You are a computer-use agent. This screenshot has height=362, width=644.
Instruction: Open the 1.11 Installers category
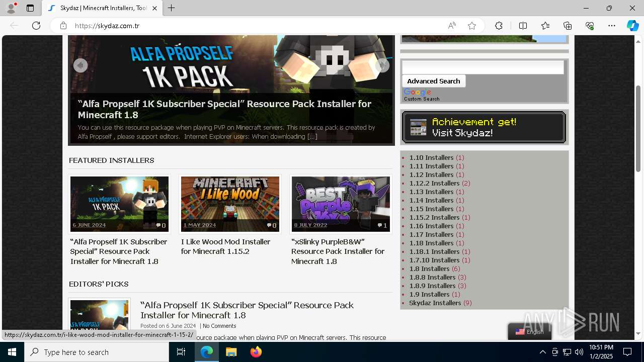coord(431,166)
